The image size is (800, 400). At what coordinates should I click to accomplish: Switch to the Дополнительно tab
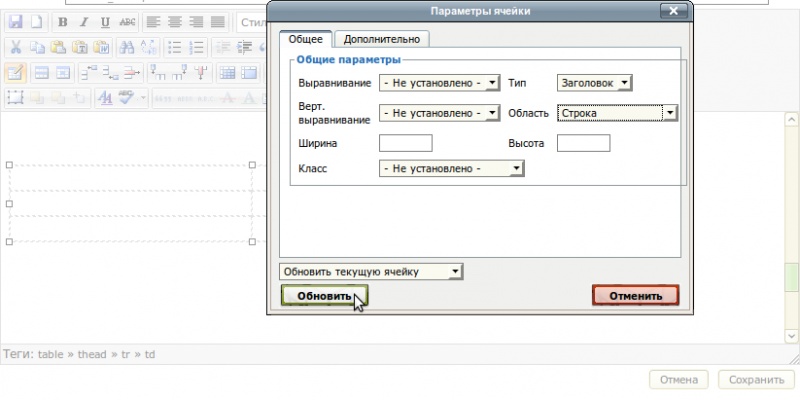click(x=382, y=39)
